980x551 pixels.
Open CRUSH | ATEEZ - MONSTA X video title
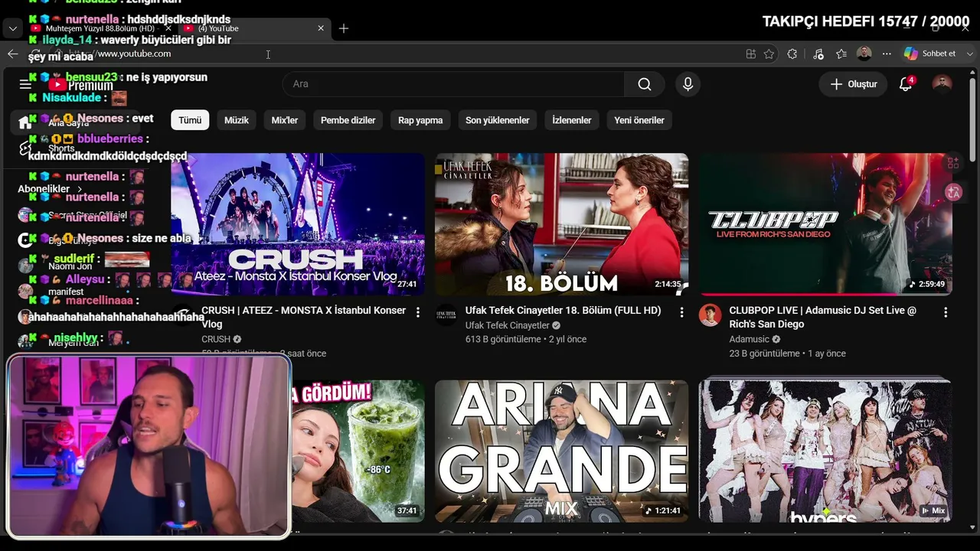pyautogui.click(x=303, y=317)
